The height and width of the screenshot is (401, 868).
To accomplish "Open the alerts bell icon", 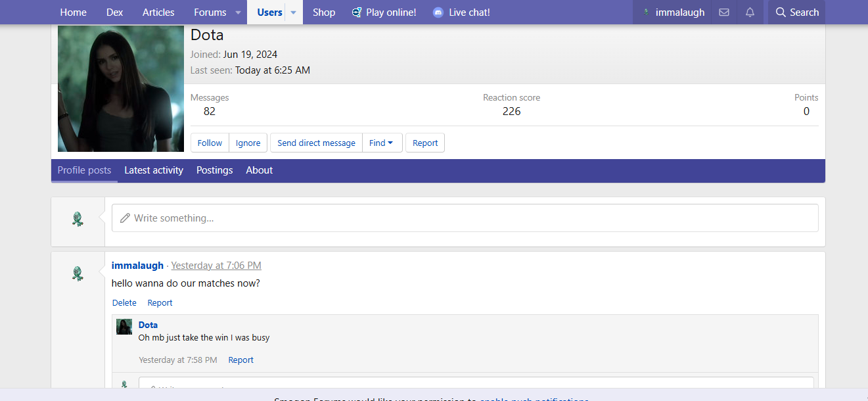I will point(750,12).
